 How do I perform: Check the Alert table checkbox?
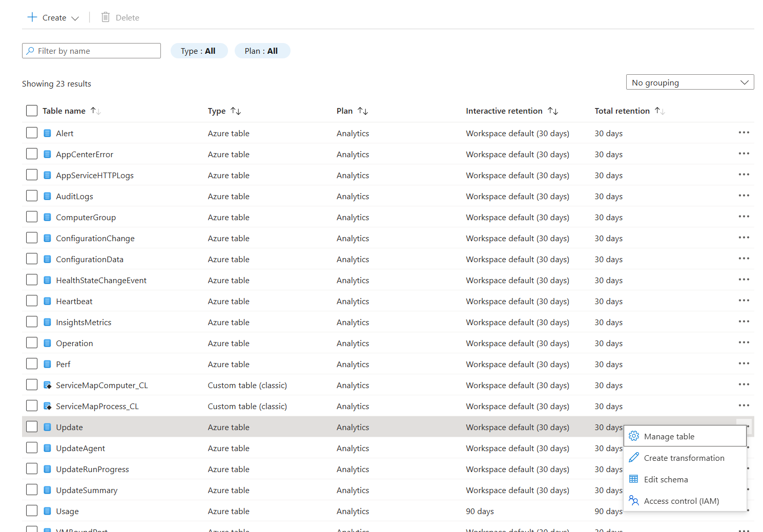click(x=32, y=133)
